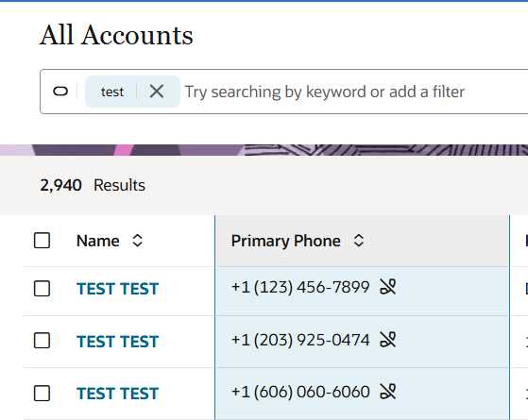Check the row with phone 925-0474
Screen dimensions: 528x420
(43, 341)
